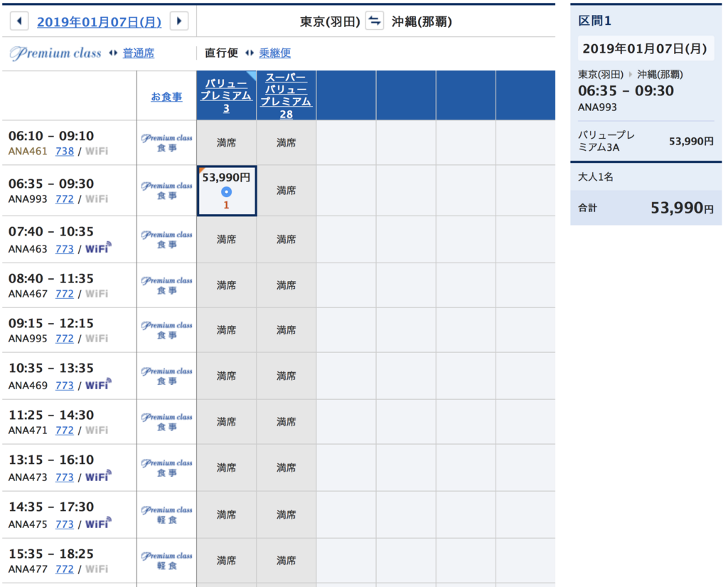This screenshot has width=728, height=587.
Task: Open aircraft 773 link for ANA475
Action: 65,524
